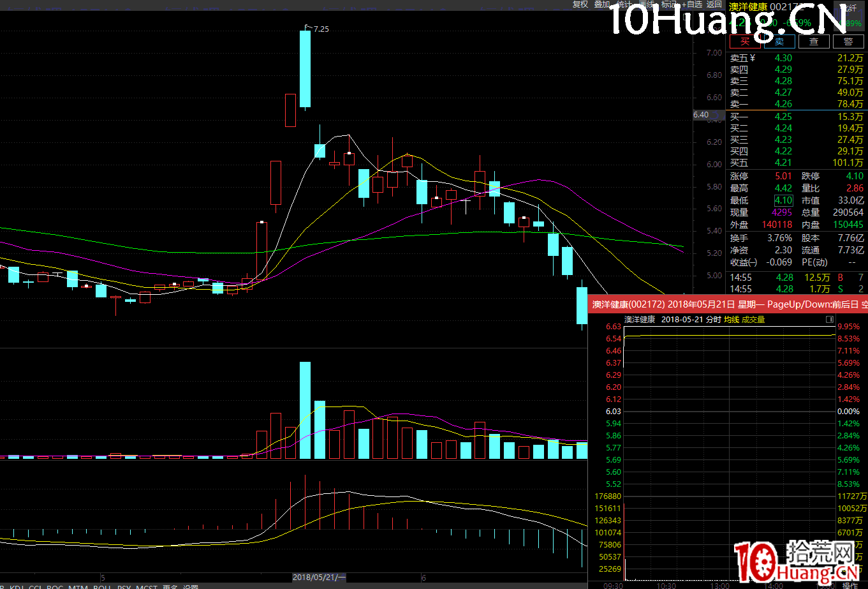This screenshot has width=868, height=589.
Task: Select the 画线 drawing tool option
Action: (x=647, y=4)
